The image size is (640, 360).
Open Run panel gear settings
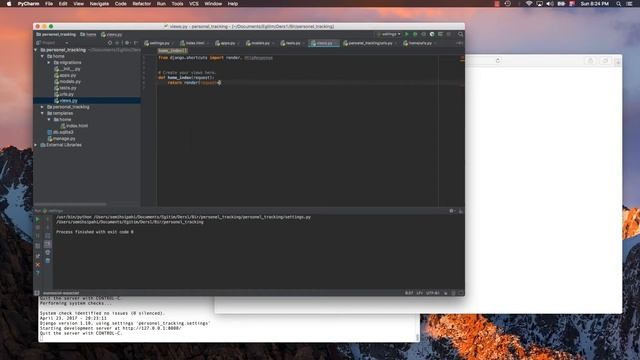[x=451, y=211]
